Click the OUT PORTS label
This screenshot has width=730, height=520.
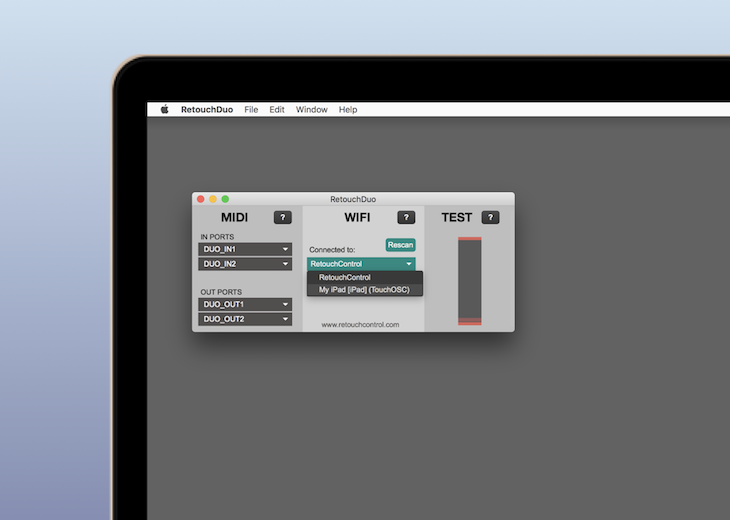(221, 292)
